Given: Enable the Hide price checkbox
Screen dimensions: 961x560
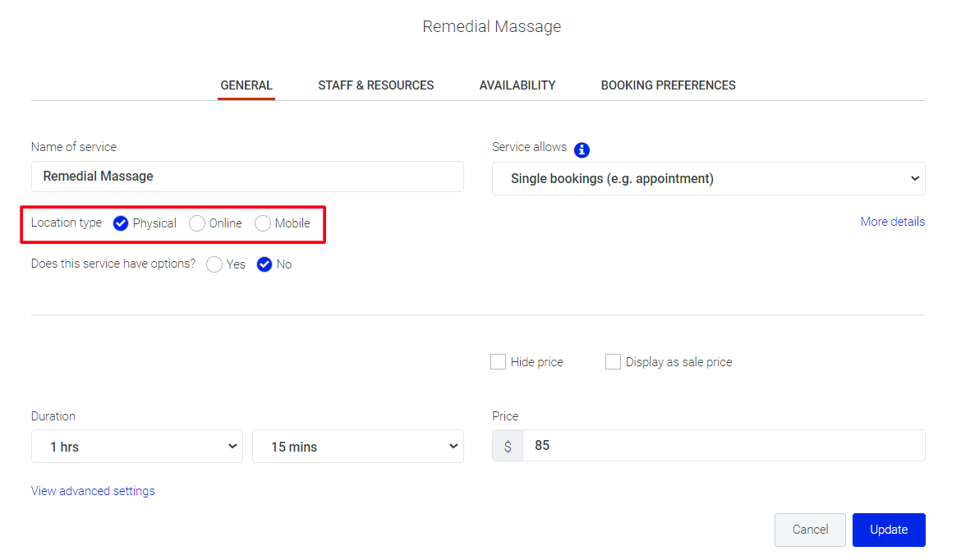Looking at the screenshot, I should tap(498, 362).
